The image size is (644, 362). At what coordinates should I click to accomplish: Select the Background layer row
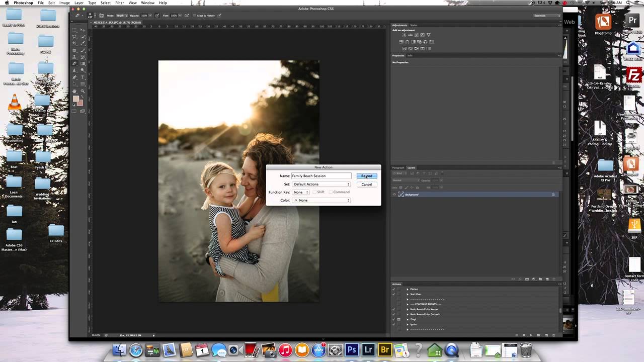click(476, 194)
